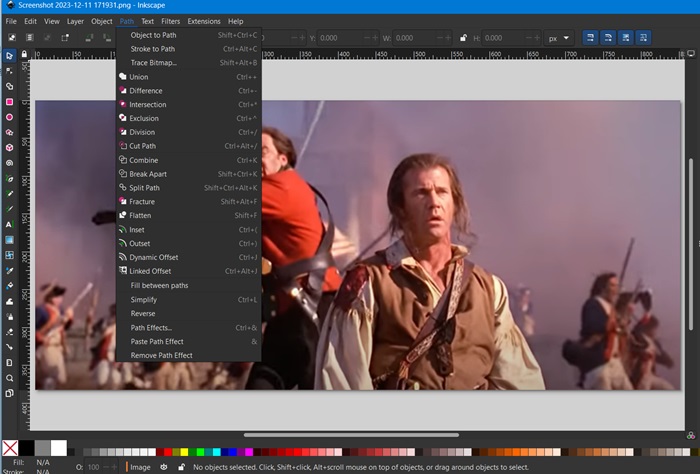Viewport: 700px width, 474px height.
Task: Choose the Ellipse tool
Action: pyautogui.click(x=10, y=117)
